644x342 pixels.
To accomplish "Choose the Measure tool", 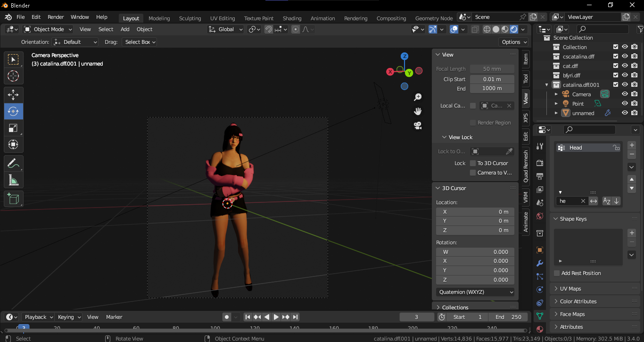I will coord(13,180).
